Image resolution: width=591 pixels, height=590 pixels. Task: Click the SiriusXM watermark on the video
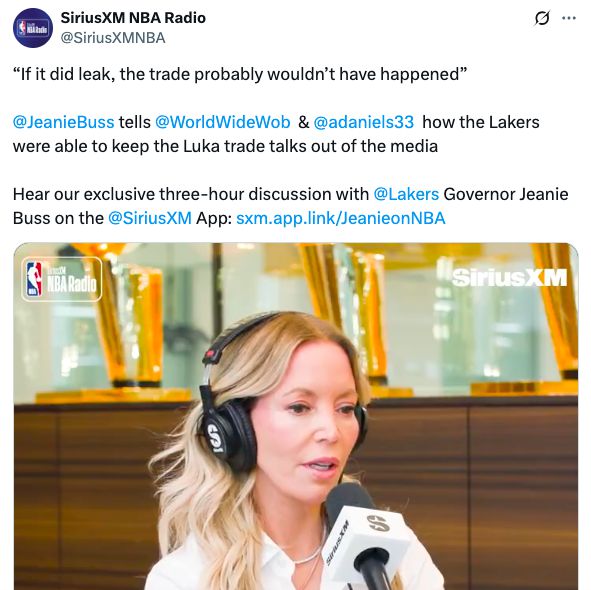coord(508,277)
